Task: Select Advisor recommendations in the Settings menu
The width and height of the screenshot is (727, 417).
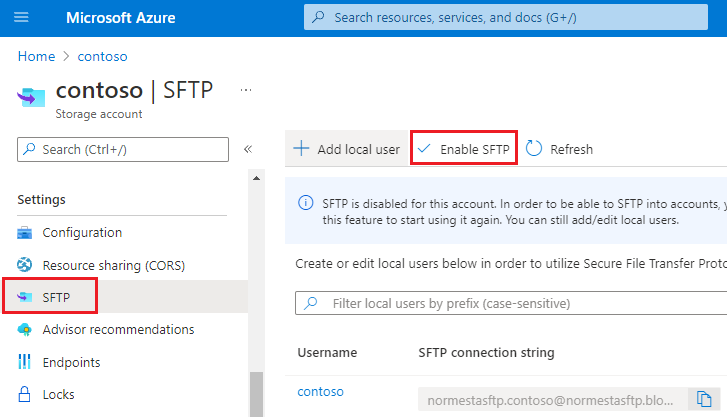Action: [118, 329]
